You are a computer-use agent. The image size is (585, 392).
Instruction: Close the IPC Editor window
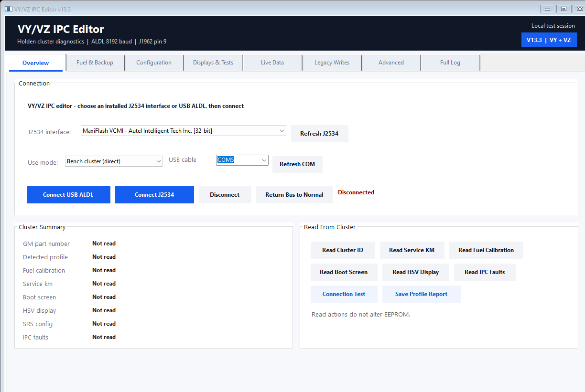pos(579,9)
